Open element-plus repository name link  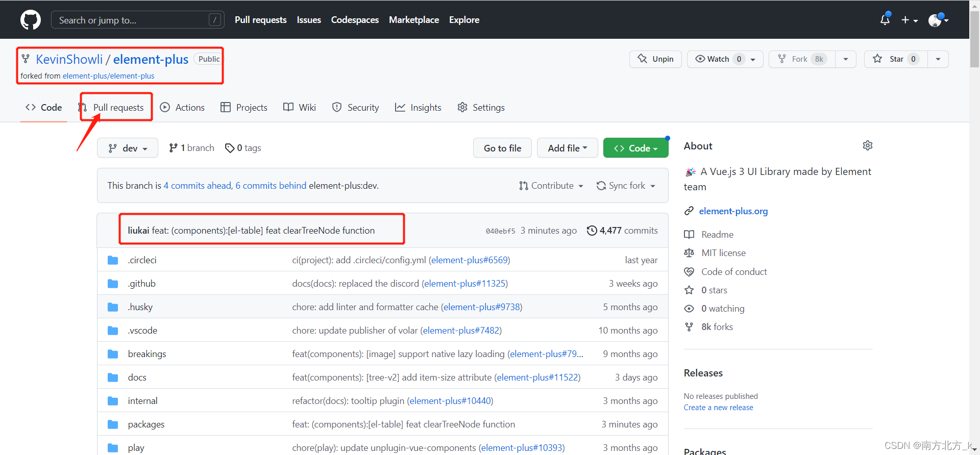click(151, 59)
